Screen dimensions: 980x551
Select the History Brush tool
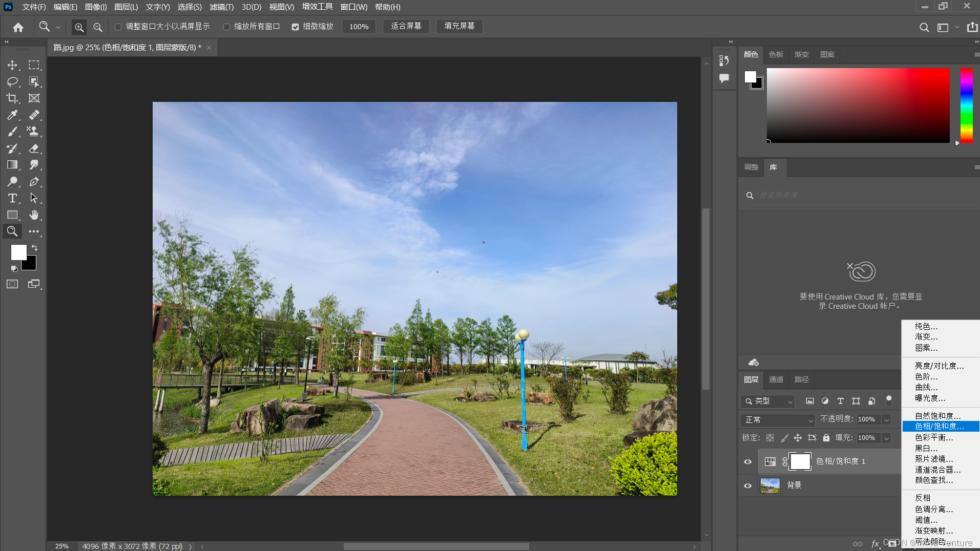coord(12,149)
